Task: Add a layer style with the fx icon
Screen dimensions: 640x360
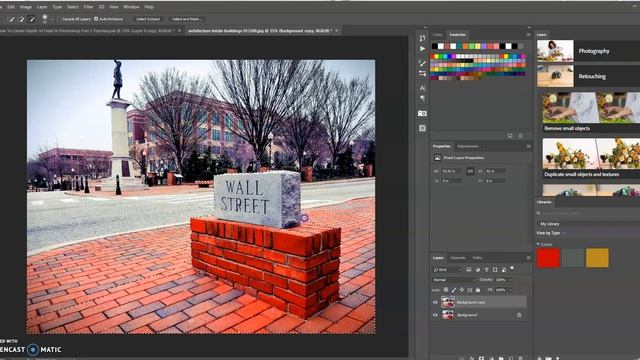Action: tap(472, 358)
